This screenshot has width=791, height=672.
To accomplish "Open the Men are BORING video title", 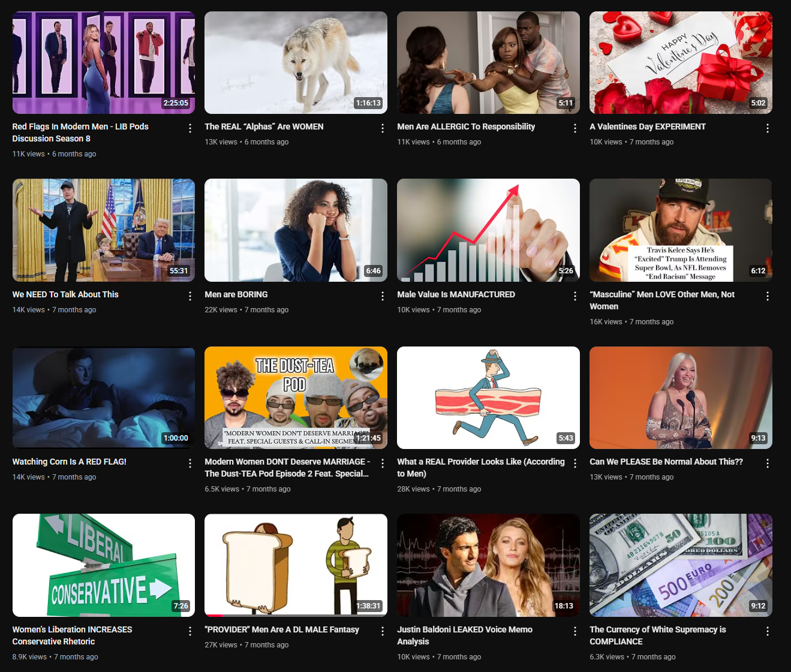I will [236, 294].
